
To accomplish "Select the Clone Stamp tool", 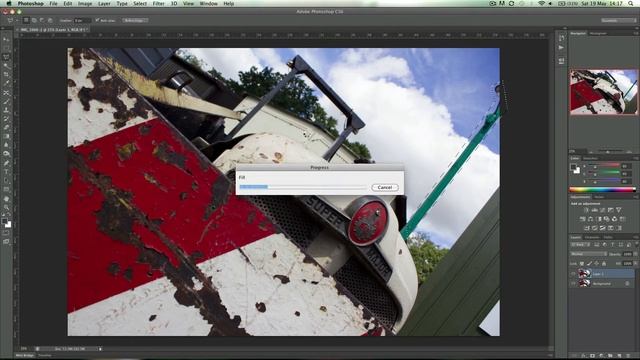I will pos(6,111).
